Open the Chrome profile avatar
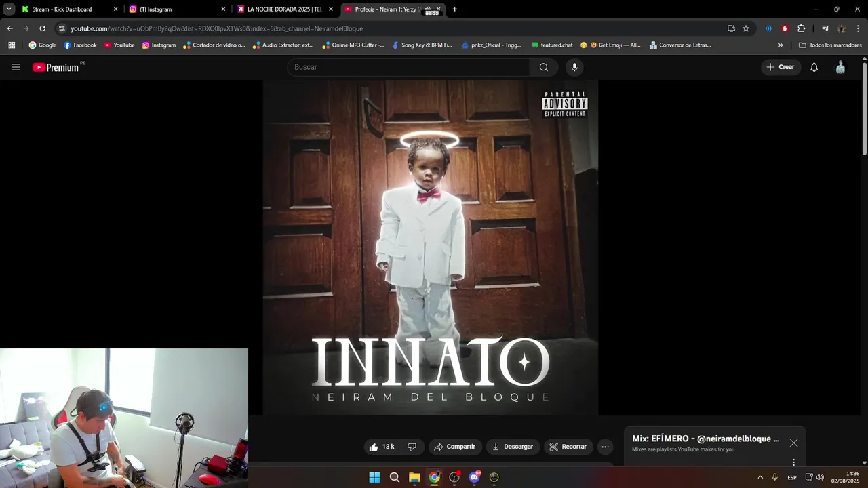868x488 pixels. pos(842,28)
